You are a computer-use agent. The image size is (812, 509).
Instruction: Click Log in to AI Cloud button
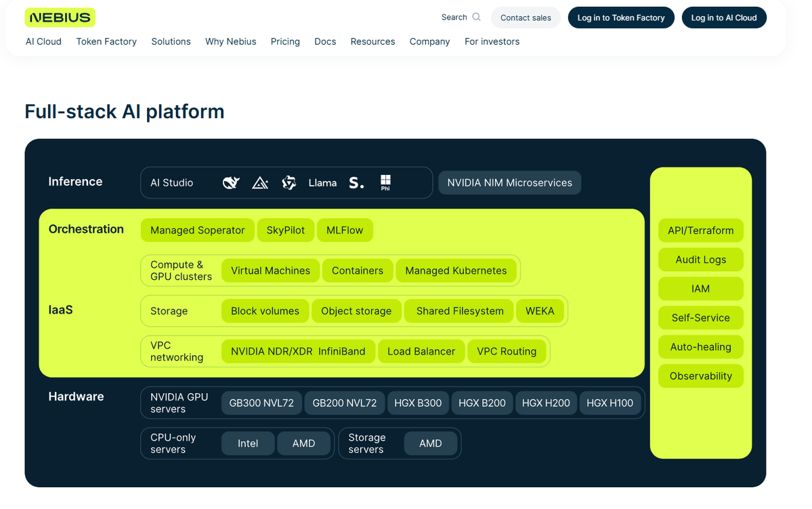pos(724,18)
